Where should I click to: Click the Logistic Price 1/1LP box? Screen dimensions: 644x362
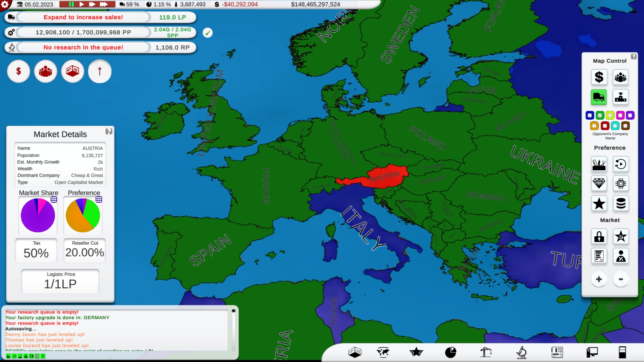(60, 281)
